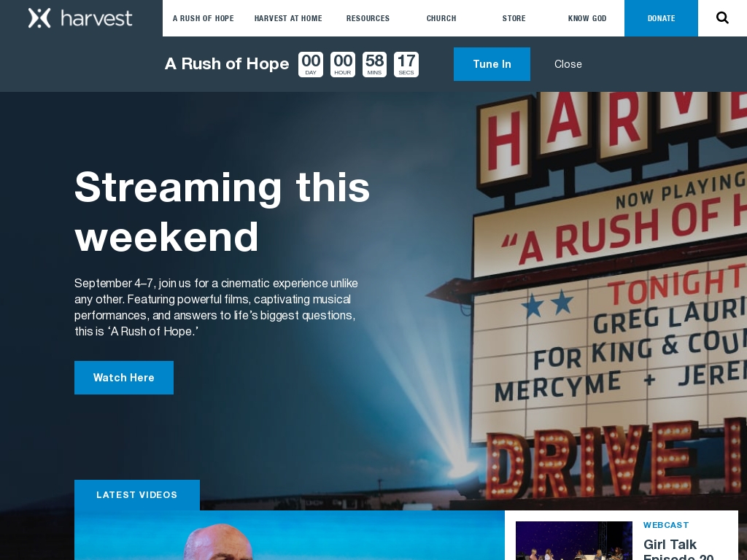
Task: Select the Latest Videos tab
Action: [137, 495]
